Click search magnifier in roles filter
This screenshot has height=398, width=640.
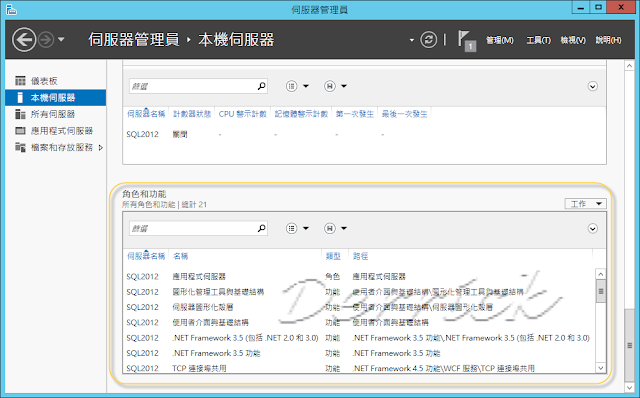(x=262, y=228)
